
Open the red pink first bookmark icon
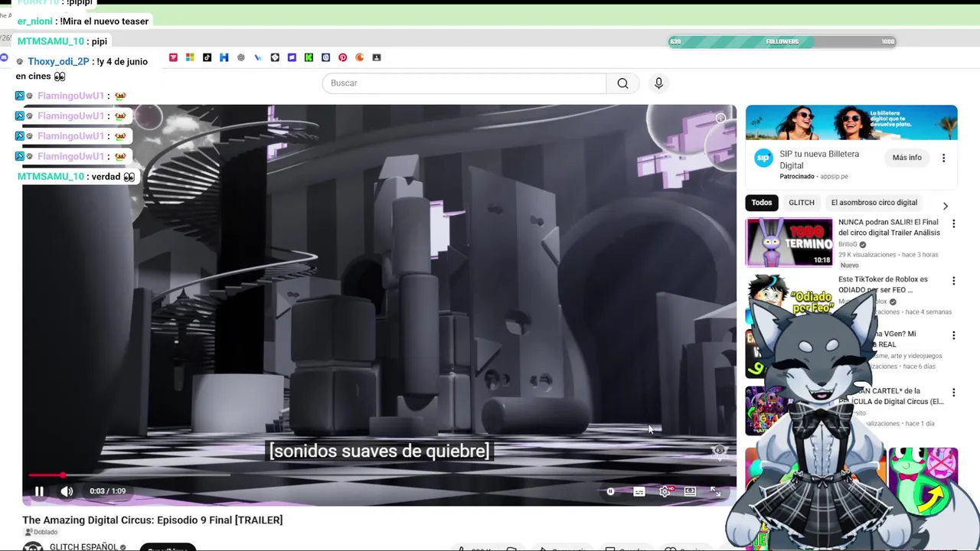(173, 57)
